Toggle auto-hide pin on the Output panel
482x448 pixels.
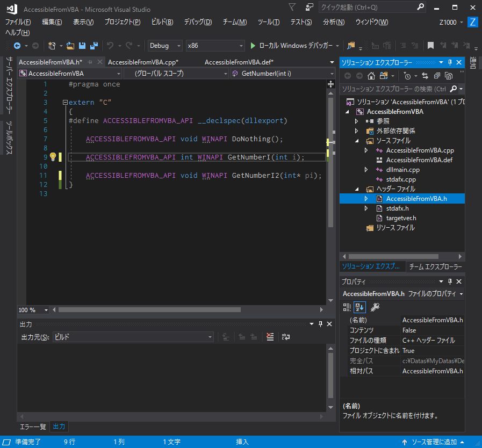click(x=321, y=324)
